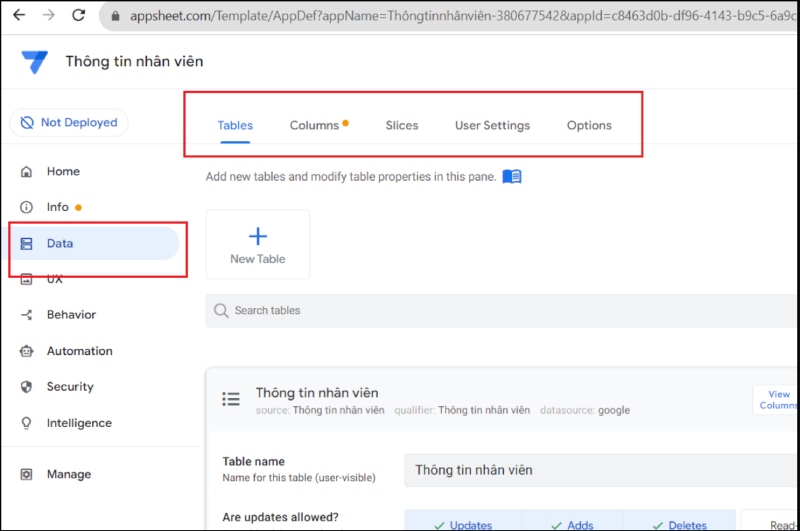Screen dimensions: 800x531
Task: Open the Home section label
Action: (63, 171)
